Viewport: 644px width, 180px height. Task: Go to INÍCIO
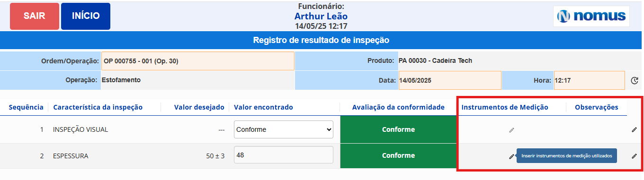coord(86,16)
